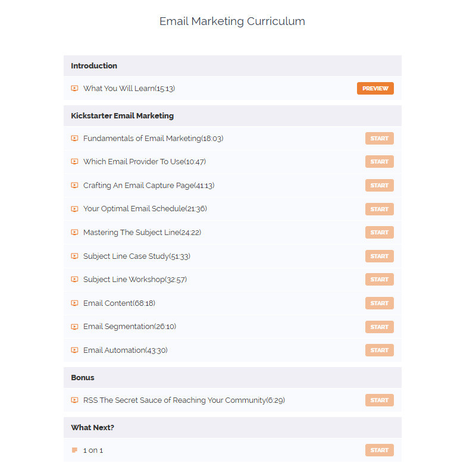476x476 pixels.
Task: Click text icon beside 1 on 1 lesson
Action: 74,450
